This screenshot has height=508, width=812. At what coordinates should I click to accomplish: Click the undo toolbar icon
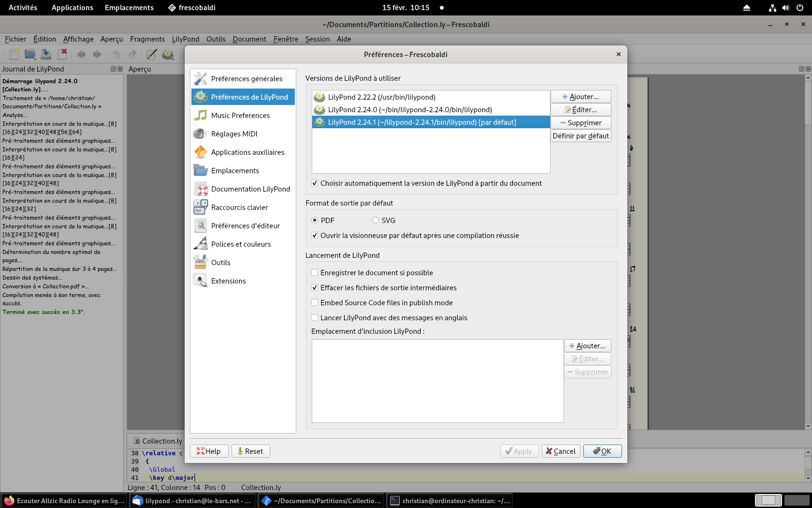click(116, 54)
